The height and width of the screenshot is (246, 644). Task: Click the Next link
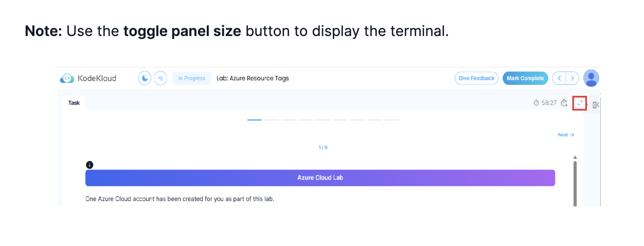point(566,135)
